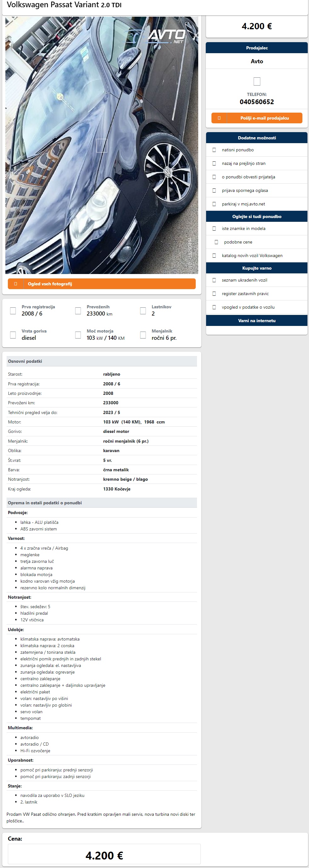Open o ponudbi obvesti prijatelja

[248, 177]
